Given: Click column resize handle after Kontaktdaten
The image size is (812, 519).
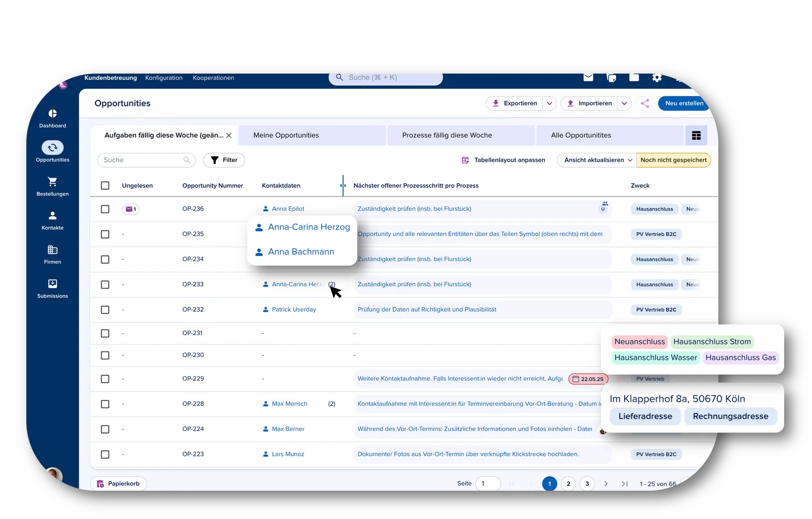Looking at the screenshot, I should [343, 186].
